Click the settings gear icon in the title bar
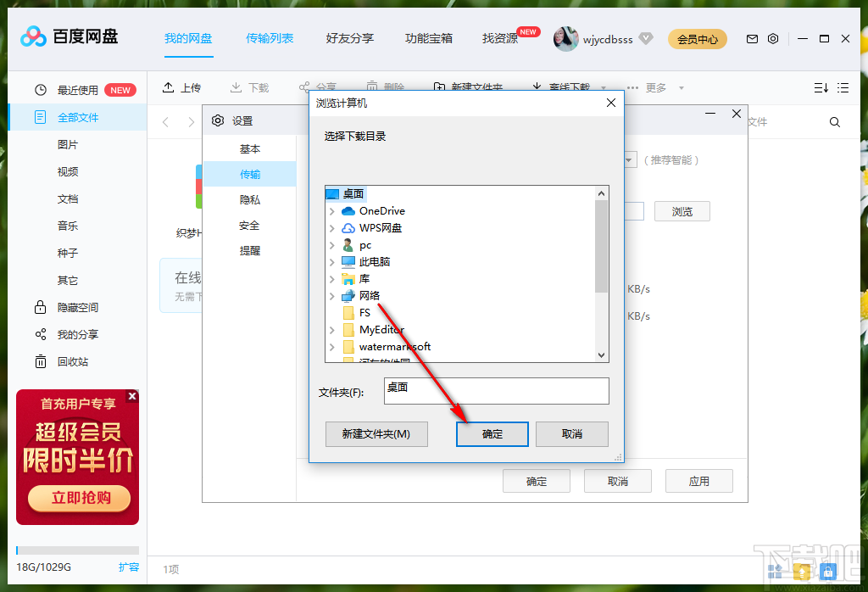Screen dimensions: 868x592 click(774, 38)
